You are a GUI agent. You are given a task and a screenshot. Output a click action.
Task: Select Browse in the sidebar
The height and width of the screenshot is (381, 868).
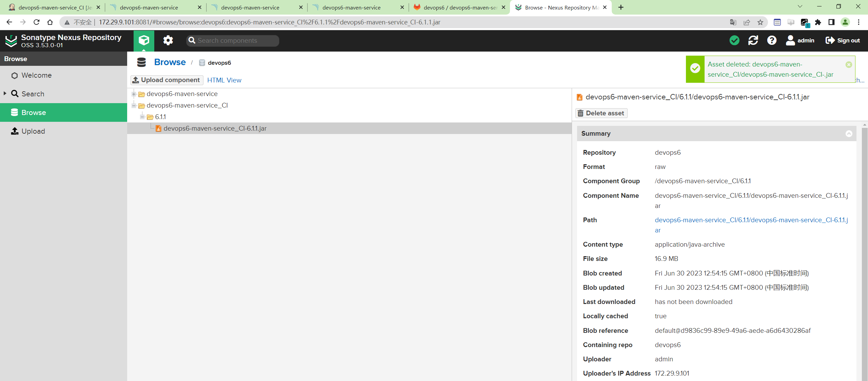click(x=63, y=113)
